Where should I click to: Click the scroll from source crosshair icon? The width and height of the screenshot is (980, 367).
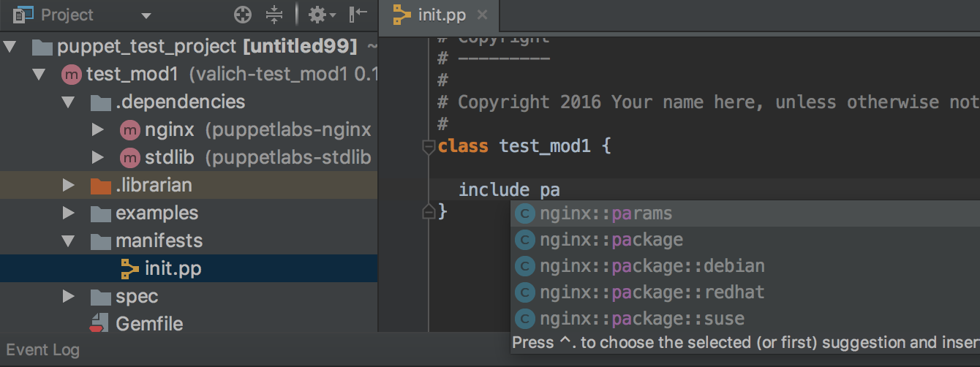[242, 15]
